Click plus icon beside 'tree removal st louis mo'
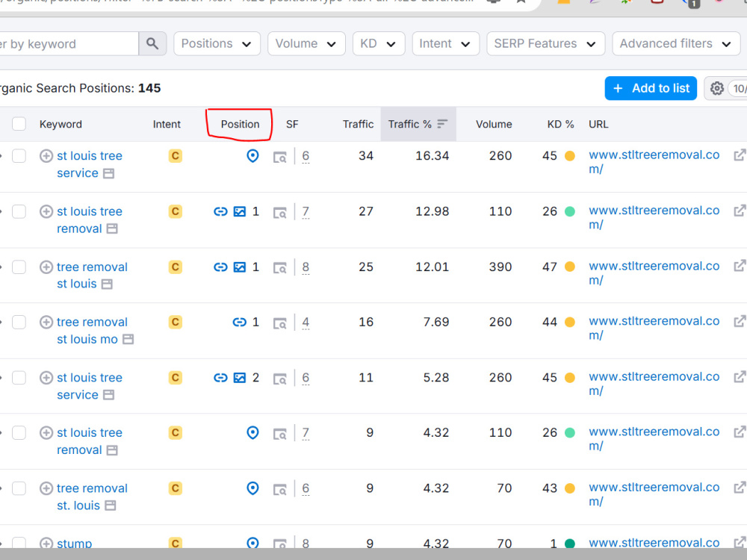 (46, 323)
